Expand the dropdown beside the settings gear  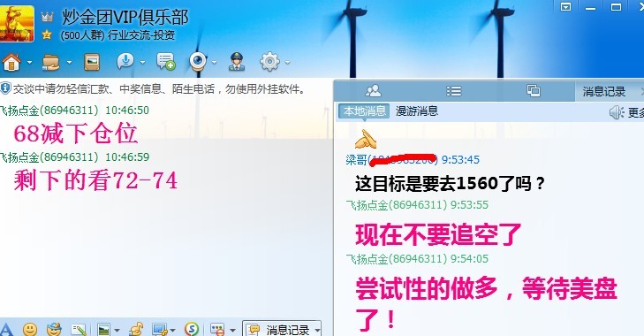tap(287, 63)
